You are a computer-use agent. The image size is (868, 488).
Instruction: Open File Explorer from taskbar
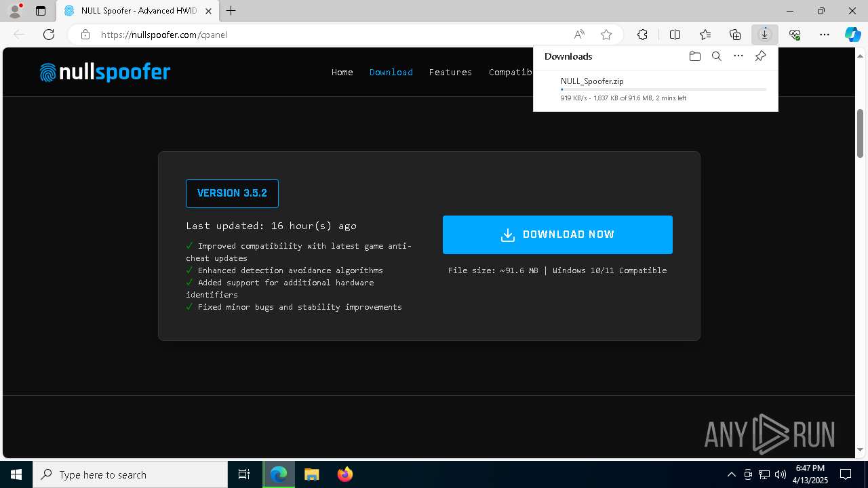coord(311,474)
